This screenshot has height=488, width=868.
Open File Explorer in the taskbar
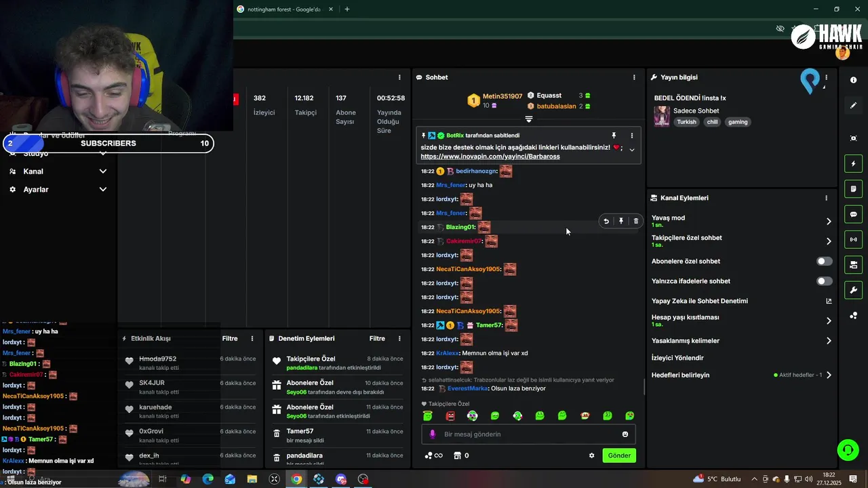(252, 479)
